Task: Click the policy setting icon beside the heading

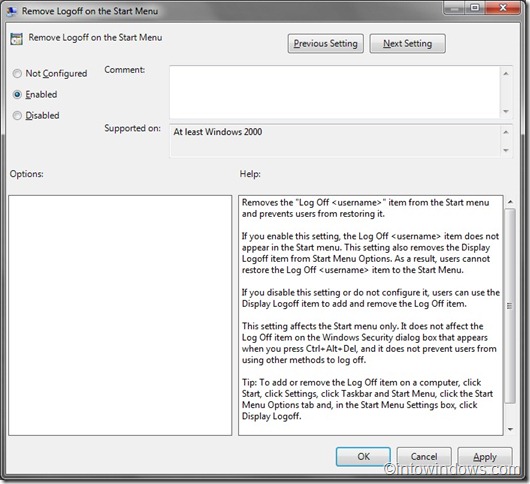Action: 16,39
